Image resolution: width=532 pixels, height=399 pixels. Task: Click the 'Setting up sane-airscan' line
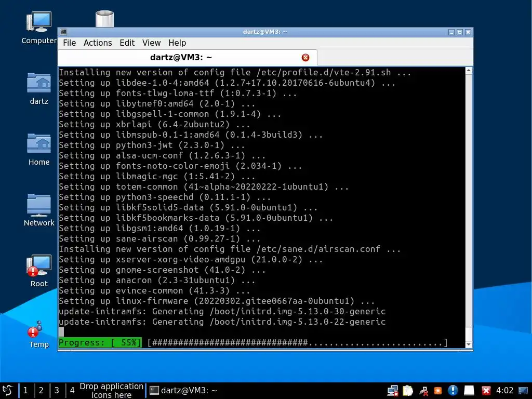coord(159,239)
